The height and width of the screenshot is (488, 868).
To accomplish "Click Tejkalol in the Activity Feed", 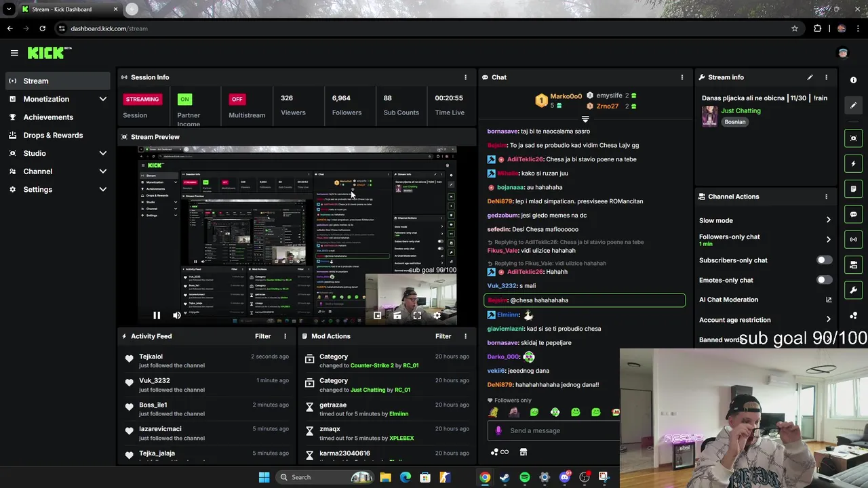I will click(x=151, y=357).
